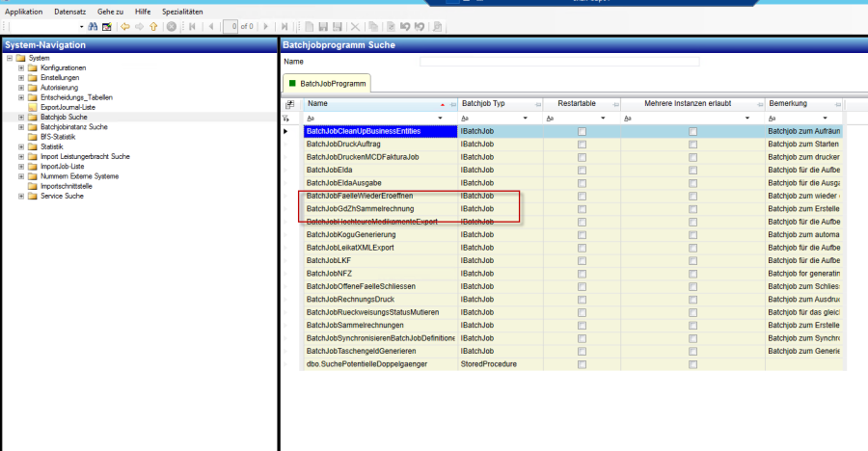The width and height of the screenshot is (868, 451).
Task: Open the Datensatz menu
Action: [x=69, y=11]
